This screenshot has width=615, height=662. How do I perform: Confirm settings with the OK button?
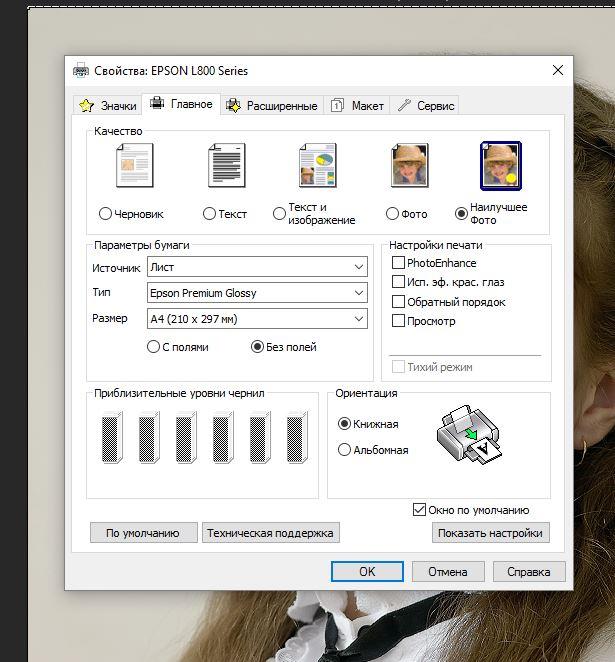(367, 571)
